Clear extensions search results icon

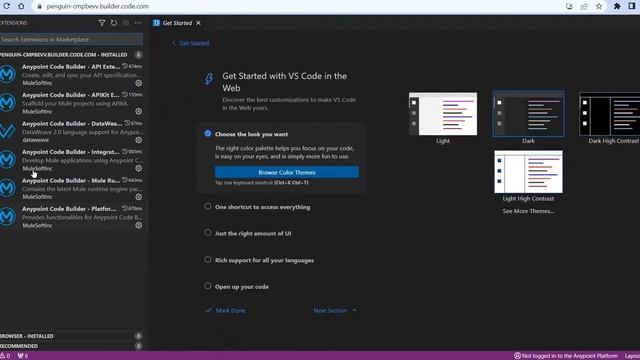(126, 23)
